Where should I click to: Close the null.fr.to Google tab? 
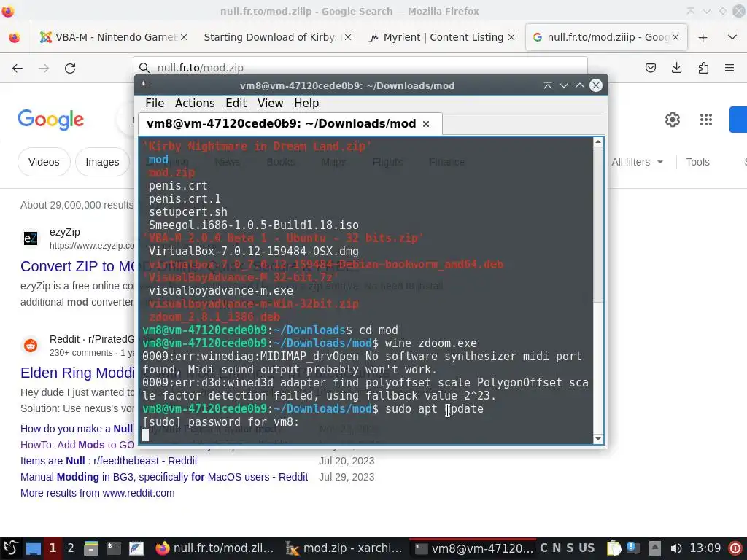point(675,37)
